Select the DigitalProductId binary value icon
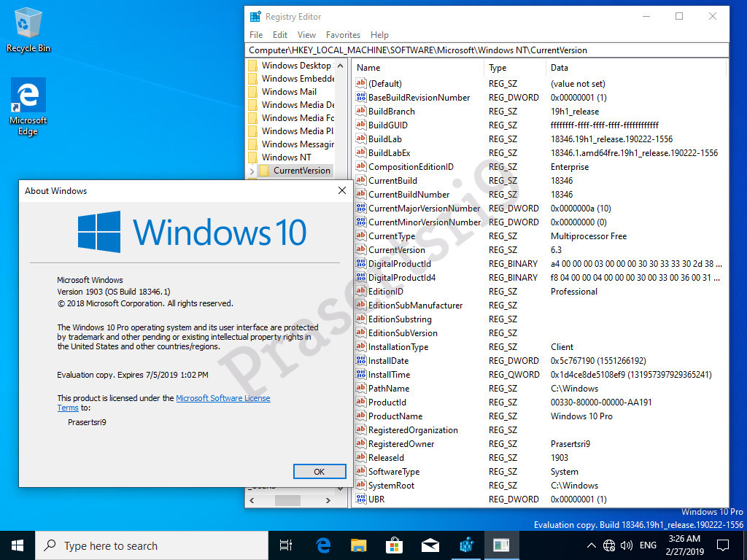This screenshot has width=747, height=560. [360, 263]
